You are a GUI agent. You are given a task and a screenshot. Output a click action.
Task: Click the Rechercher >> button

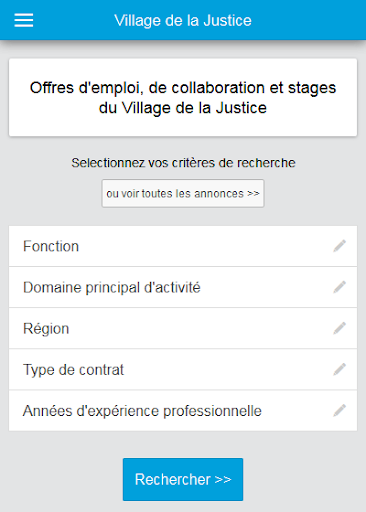click(183, 479)
